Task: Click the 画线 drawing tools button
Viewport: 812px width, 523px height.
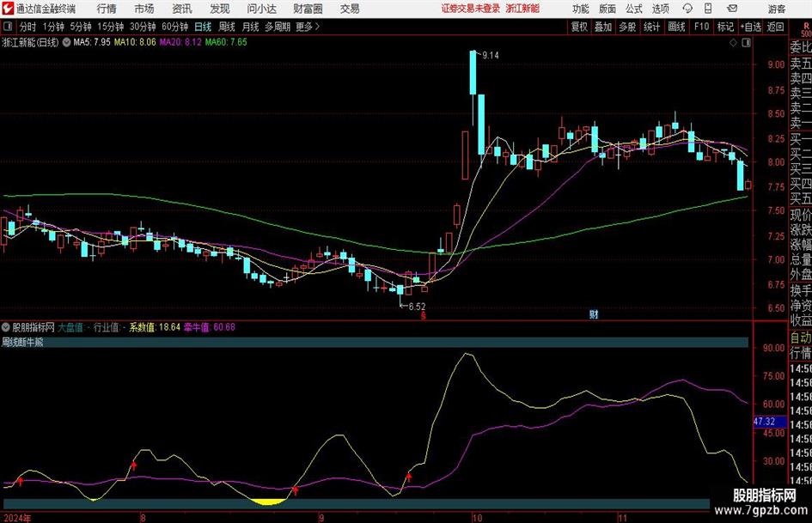Action: 676,27
